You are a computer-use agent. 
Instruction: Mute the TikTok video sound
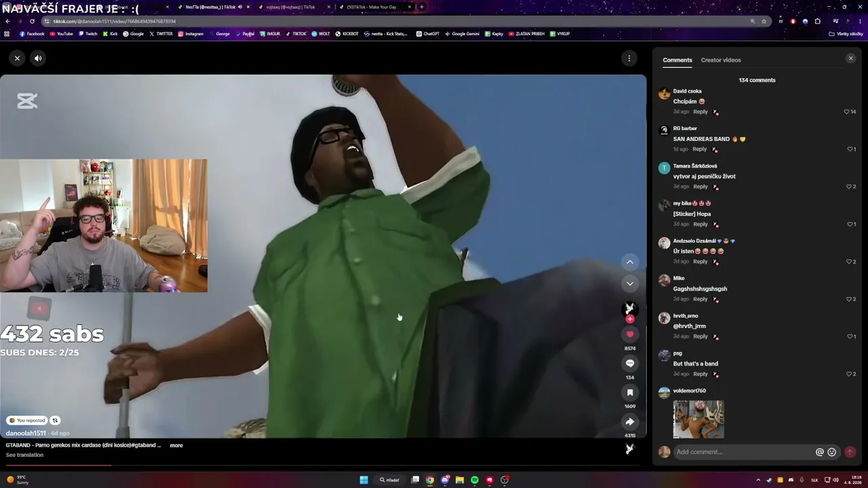click(38, 58)
